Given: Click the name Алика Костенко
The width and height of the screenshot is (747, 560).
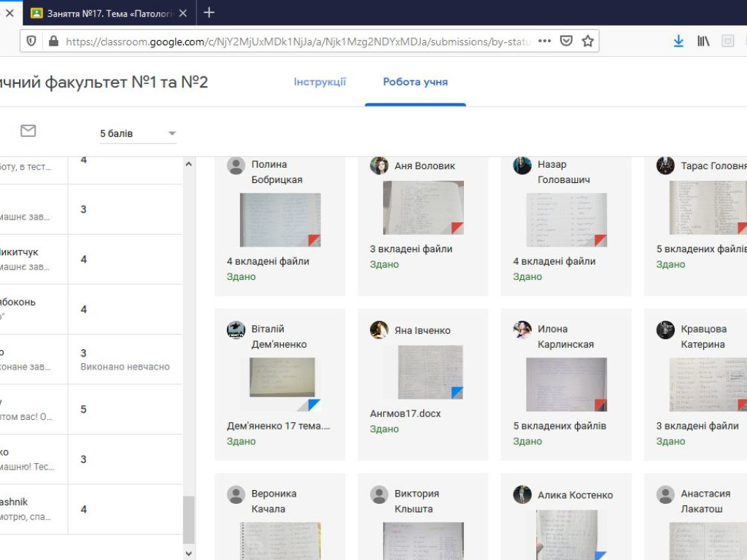Looking at the screenshot, I should [x=575, y=495].
